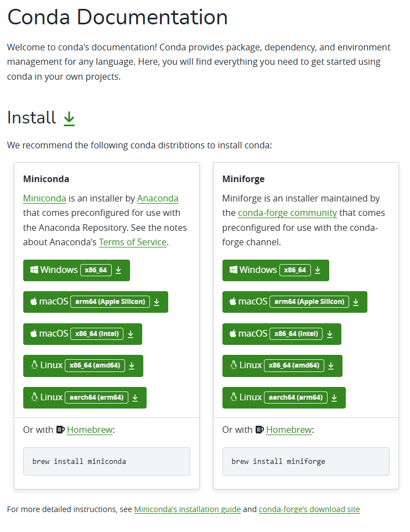410x532 pixels.
Task: Open the Miniconda link in description
Action: pyautogui.click(x=45, y=198)
